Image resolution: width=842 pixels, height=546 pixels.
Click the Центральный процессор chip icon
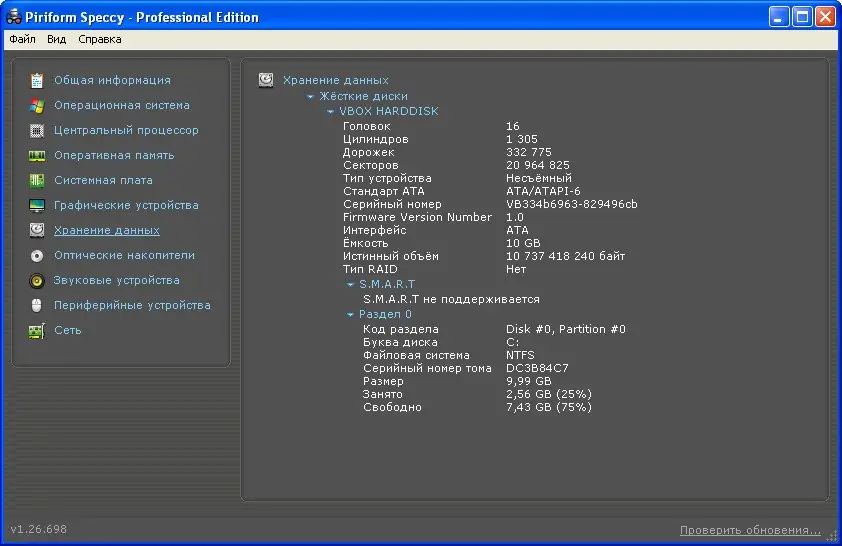point(37,130)
